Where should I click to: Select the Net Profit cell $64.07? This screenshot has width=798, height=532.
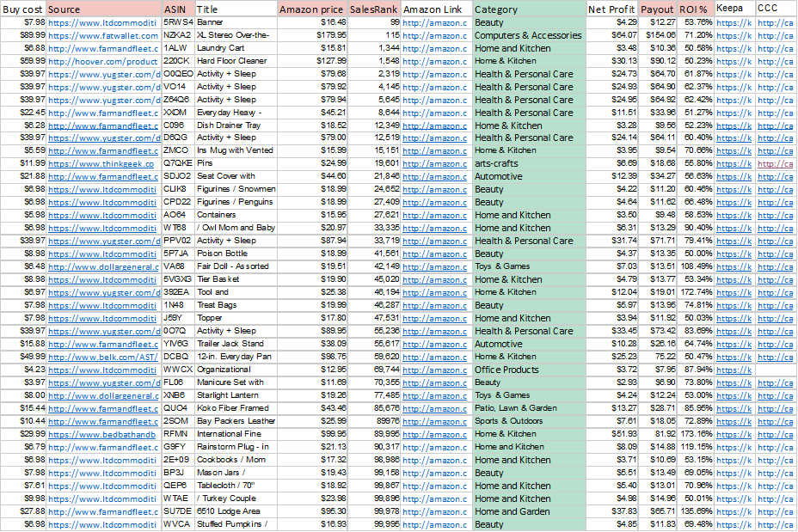click(612, 35)
